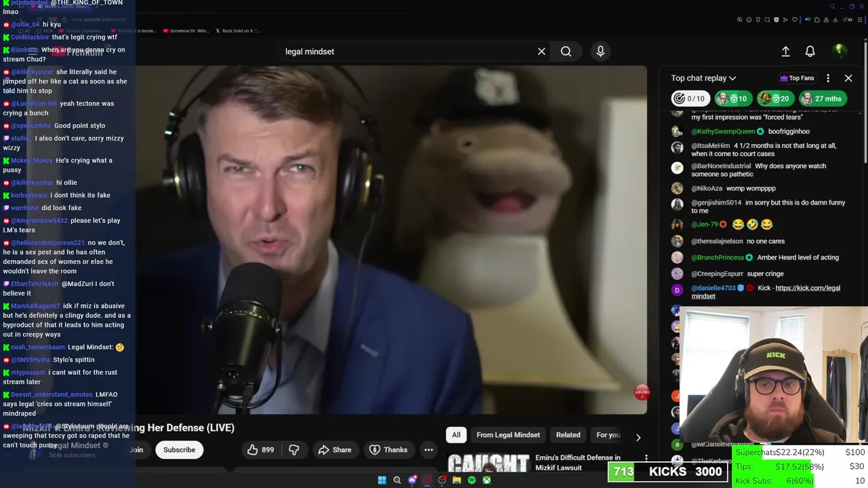Image resolution: width=868 pixels, height=488 pixels.
Task: Click the @therealajnelson chat username
Action: 717,241
